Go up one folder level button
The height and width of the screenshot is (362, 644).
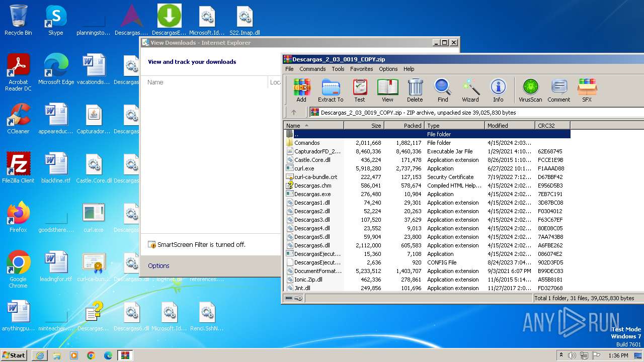pos(294,113)
